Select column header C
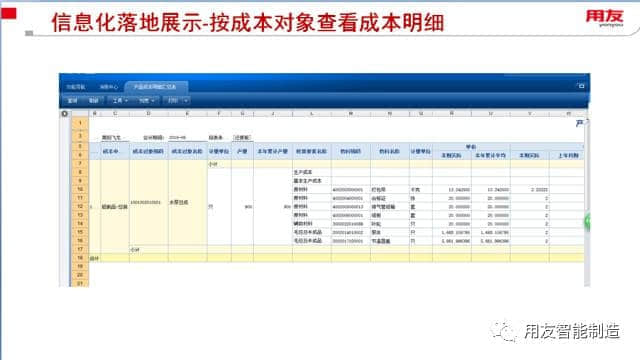This screenshot has height=360, width=640. coord(115,113)
